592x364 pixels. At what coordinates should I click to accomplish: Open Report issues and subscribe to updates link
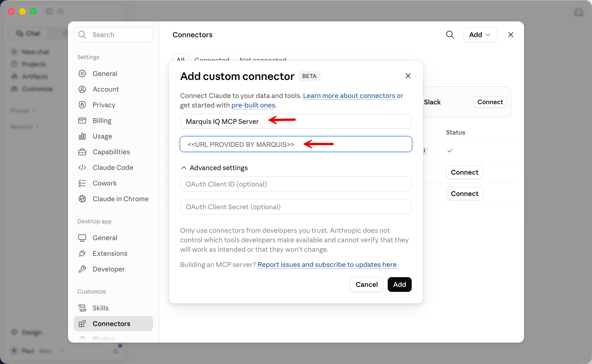pos(327,265)
